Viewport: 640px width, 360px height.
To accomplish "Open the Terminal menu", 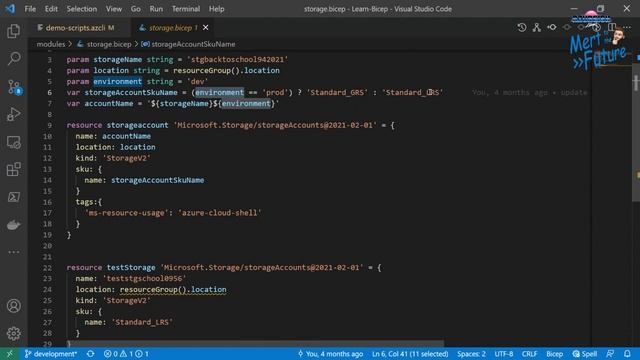I will point(186,9).
